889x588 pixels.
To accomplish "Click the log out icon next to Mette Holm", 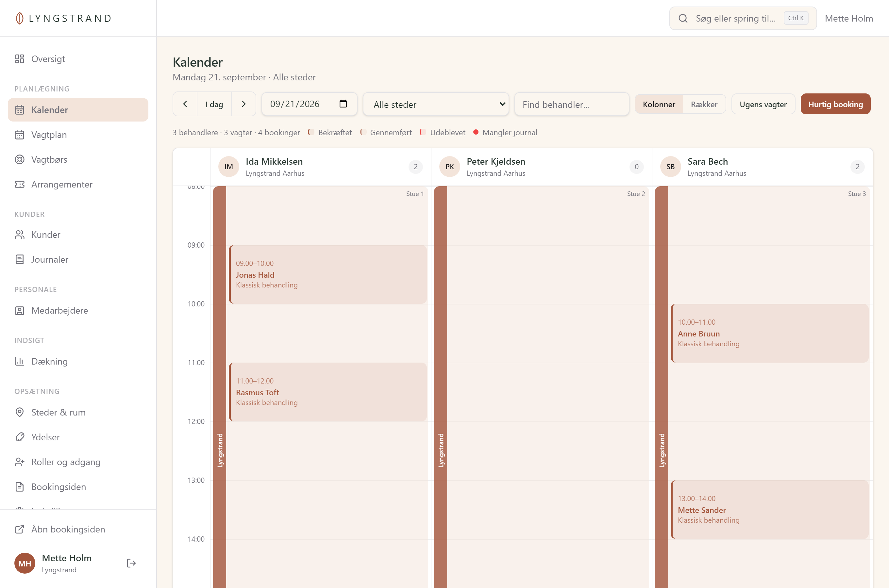I will click(131, 563).
